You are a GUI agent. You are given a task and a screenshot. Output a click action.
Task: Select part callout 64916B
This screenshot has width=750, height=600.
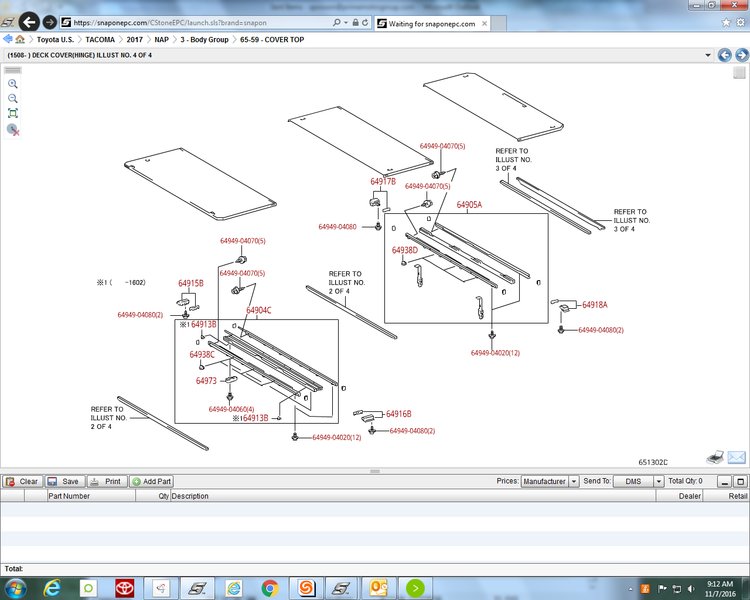click(398, 414)
